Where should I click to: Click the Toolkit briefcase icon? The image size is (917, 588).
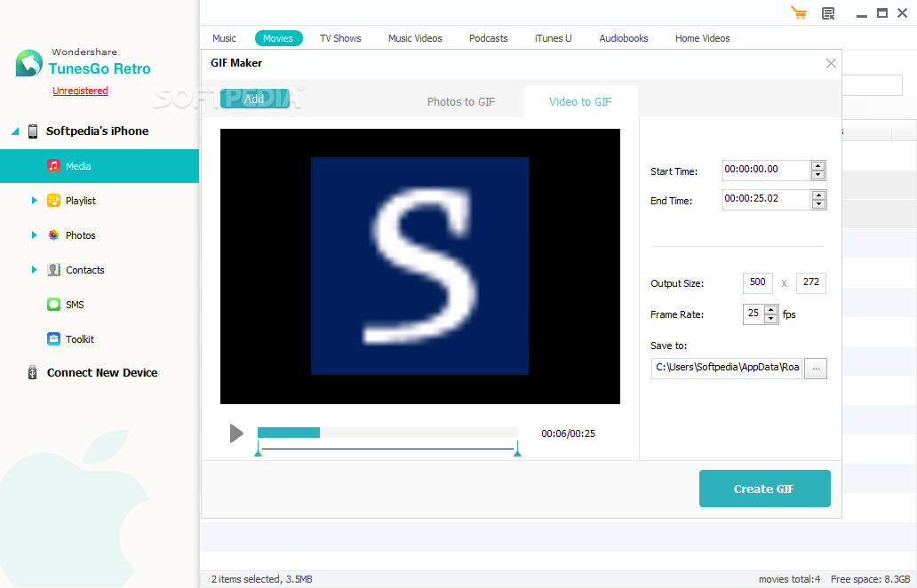54,339
